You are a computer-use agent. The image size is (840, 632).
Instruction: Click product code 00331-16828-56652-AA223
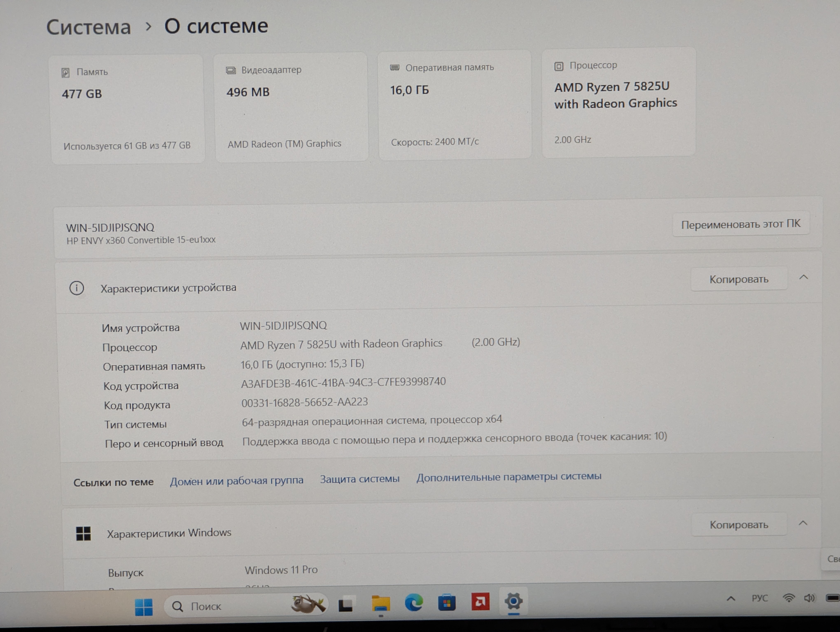[x=304, y=402]
